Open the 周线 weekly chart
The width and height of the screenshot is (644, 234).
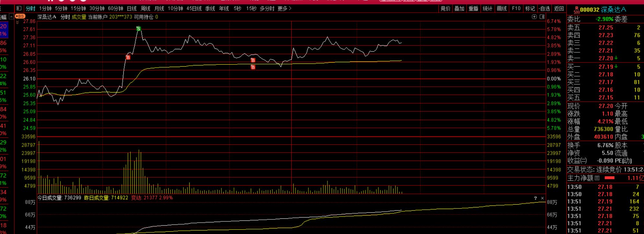(146, 8)
